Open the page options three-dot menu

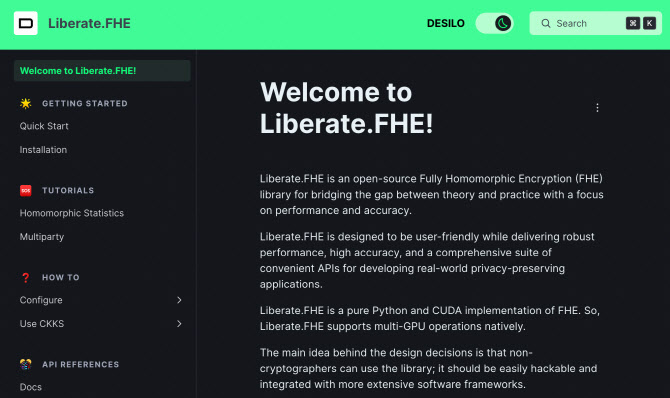tap(597, 108)
